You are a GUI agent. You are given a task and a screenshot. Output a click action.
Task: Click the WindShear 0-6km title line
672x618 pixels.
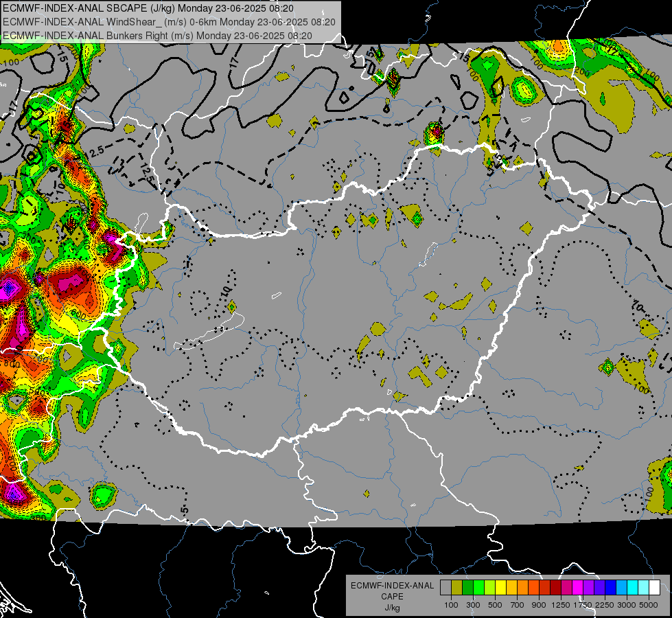(169, 22)
